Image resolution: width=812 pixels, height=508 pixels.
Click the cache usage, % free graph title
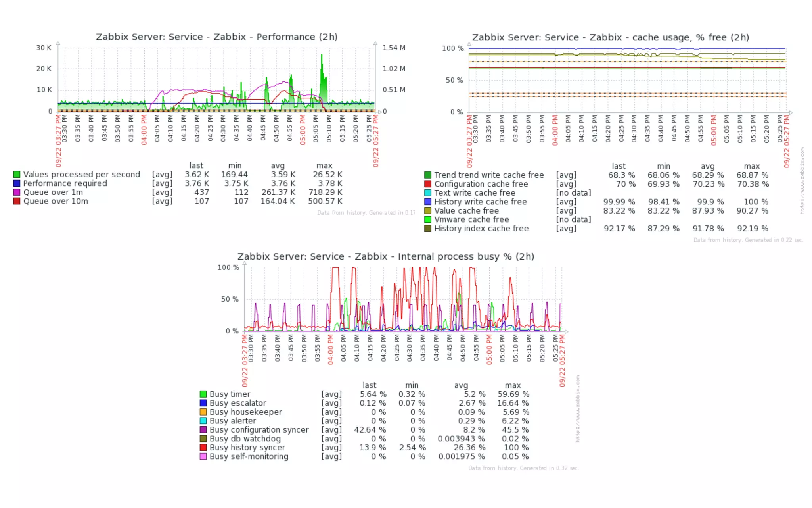coord(610,38)
